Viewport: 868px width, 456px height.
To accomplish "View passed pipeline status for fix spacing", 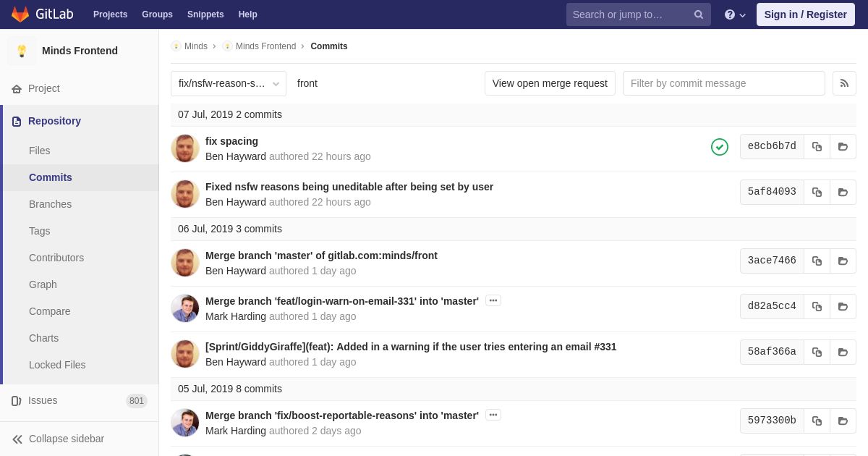I will [x=720, y=147].
